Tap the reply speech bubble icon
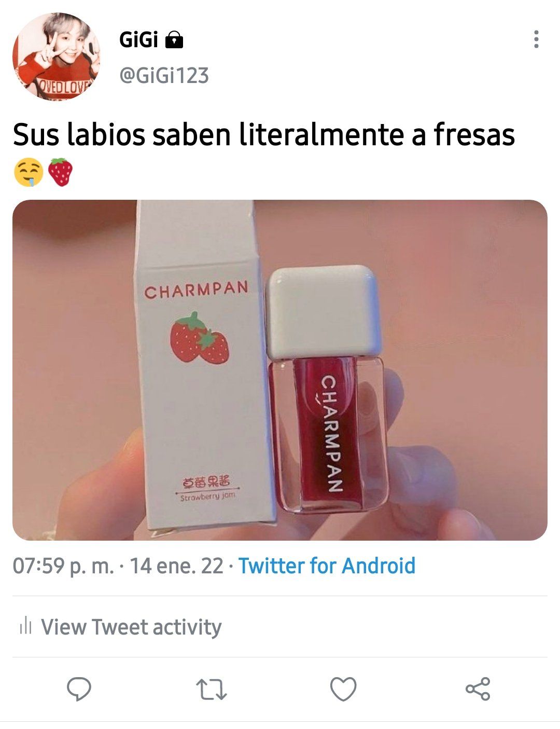This screenshot has width=560, height=729. coord(79,689)
